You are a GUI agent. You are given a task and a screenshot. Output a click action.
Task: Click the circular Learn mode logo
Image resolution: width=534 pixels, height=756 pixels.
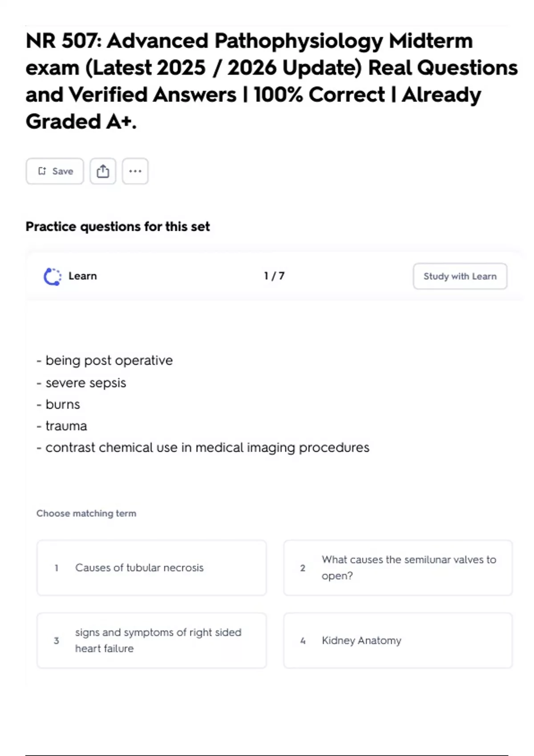(53, 277)
